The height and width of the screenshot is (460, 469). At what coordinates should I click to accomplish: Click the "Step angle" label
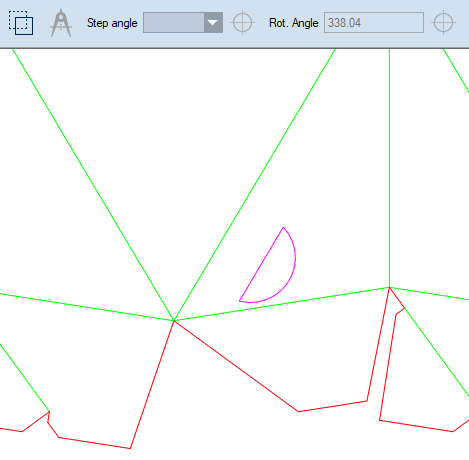point(112,23)
